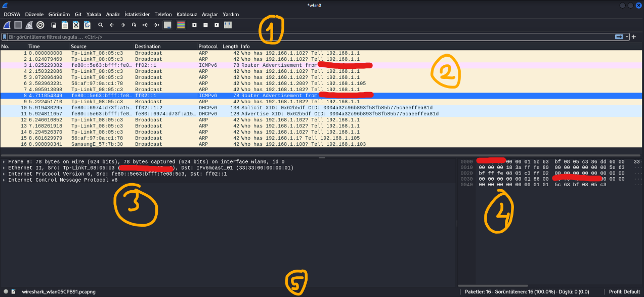Zoom in packet text size
Screen dimensions: 644x297
194,24
